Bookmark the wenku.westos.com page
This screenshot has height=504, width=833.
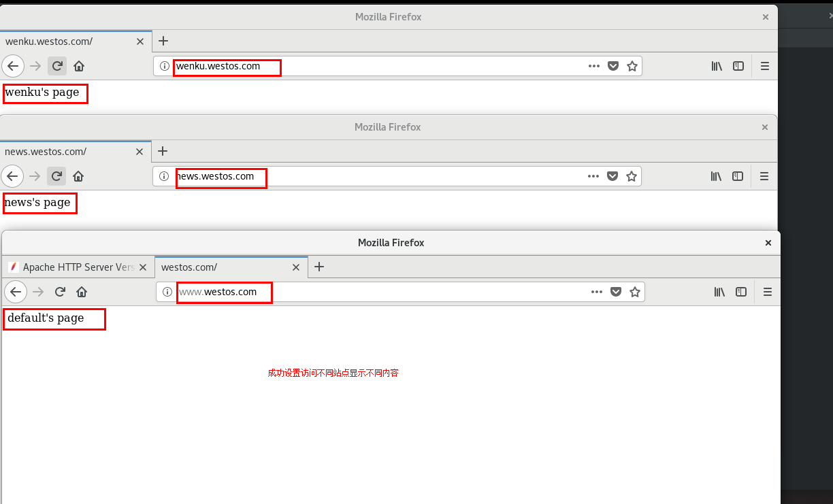click(x=632, y=66)
